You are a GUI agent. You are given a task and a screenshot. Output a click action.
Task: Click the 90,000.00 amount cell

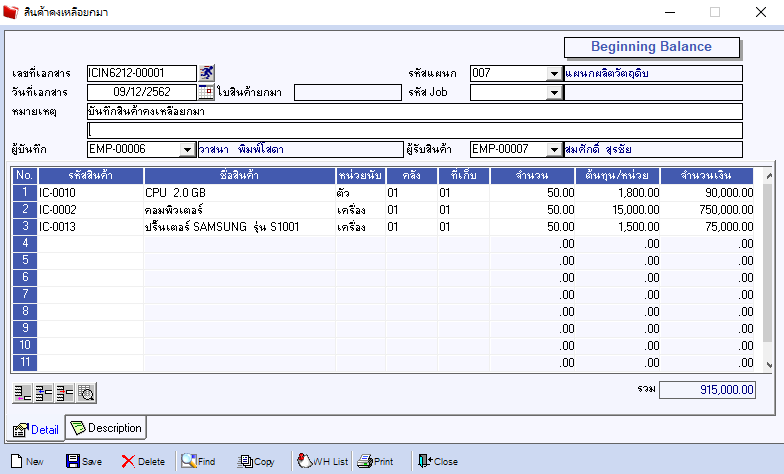coord(707,192)
